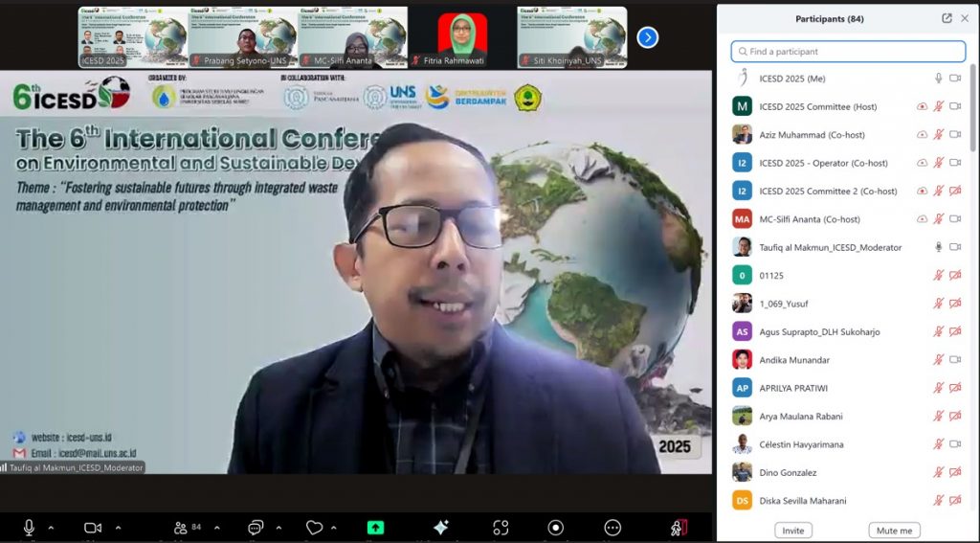Pop out the Participants panel
The height and width of the screenshot is (543, 980).
click(947, 18)
